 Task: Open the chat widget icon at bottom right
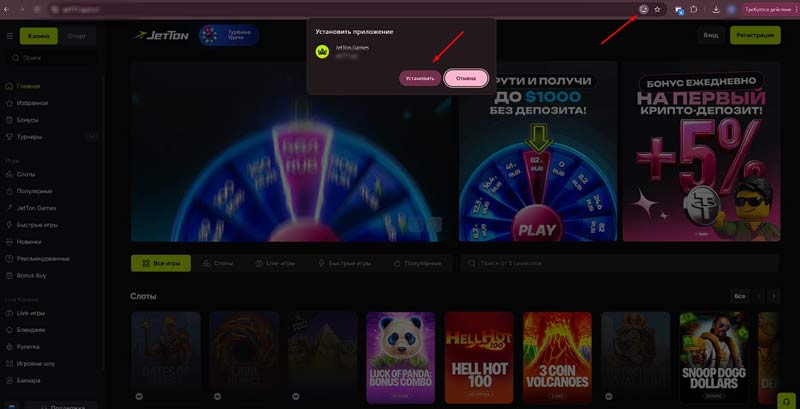pyautogui.click(x=785, y=400)
